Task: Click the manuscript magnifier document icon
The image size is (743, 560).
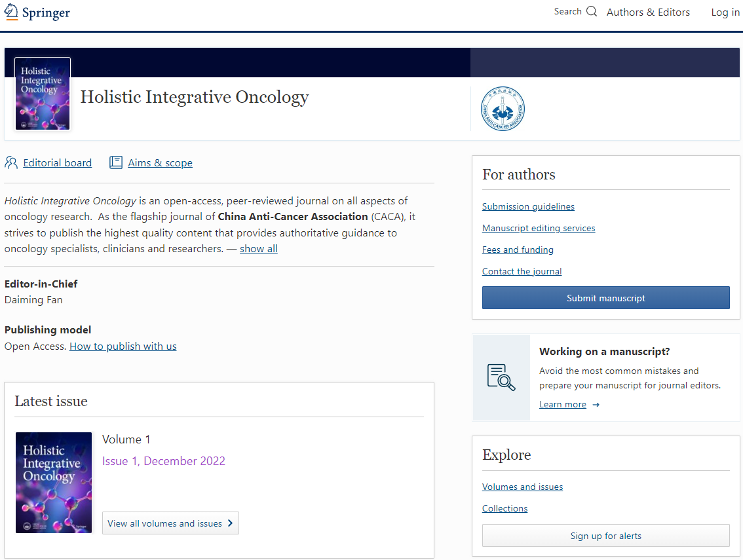Action: point(501,377)
